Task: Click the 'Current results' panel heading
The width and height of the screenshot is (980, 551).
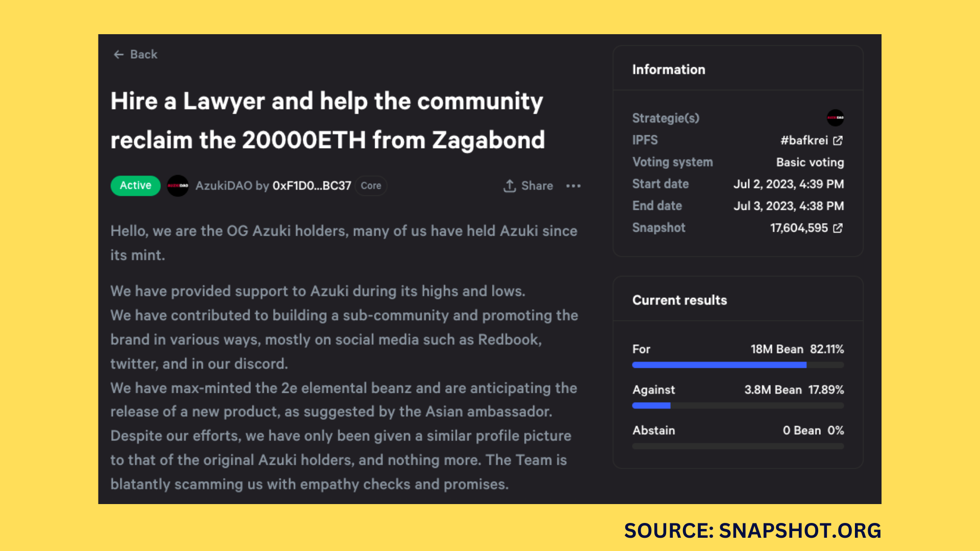Action: [679, 300]
